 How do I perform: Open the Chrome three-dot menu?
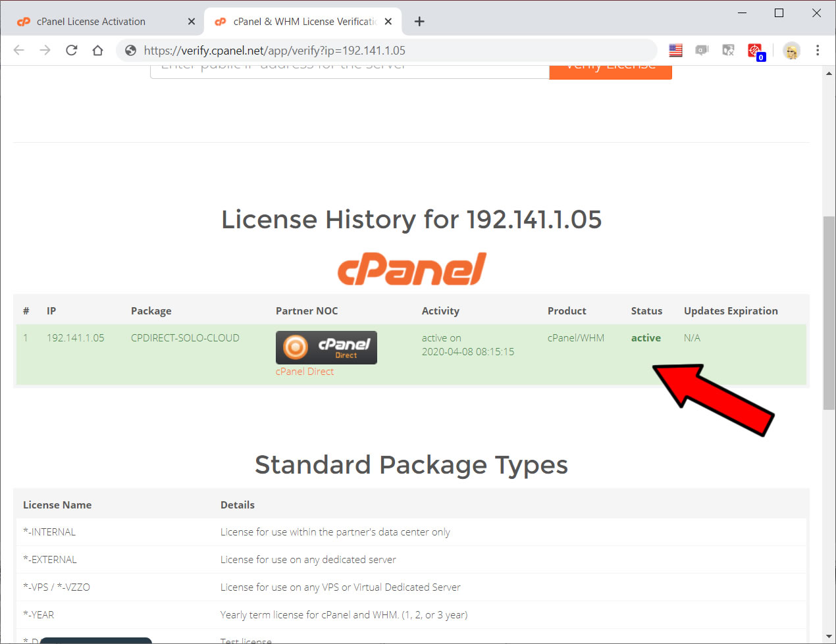(818, 50)
